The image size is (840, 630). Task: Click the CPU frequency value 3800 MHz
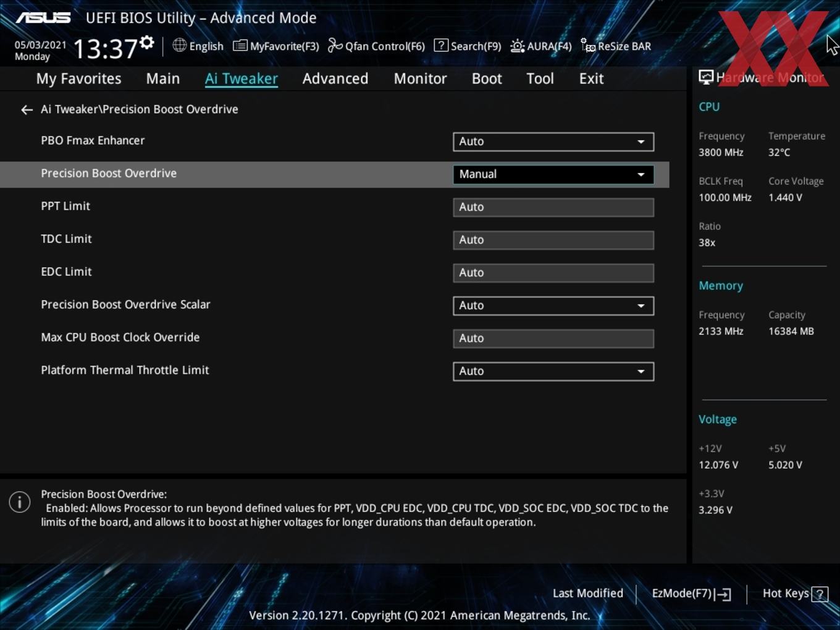pos(721,152)
